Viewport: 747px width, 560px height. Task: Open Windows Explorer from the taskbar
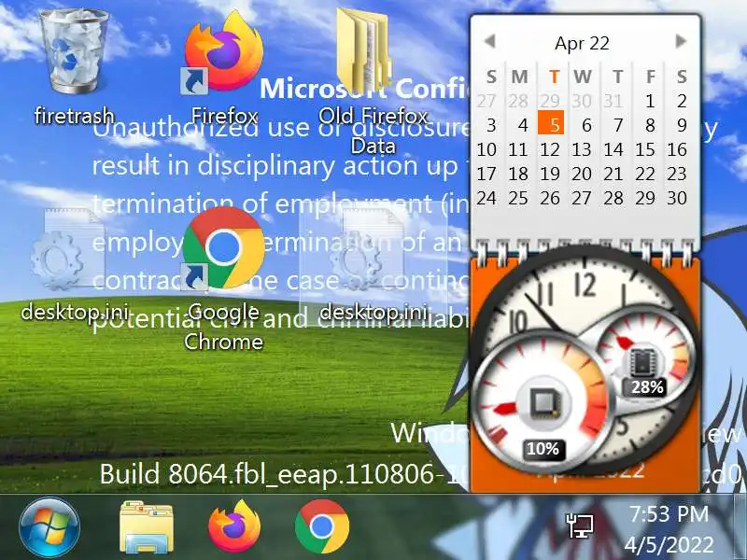[x=147, y=526]
